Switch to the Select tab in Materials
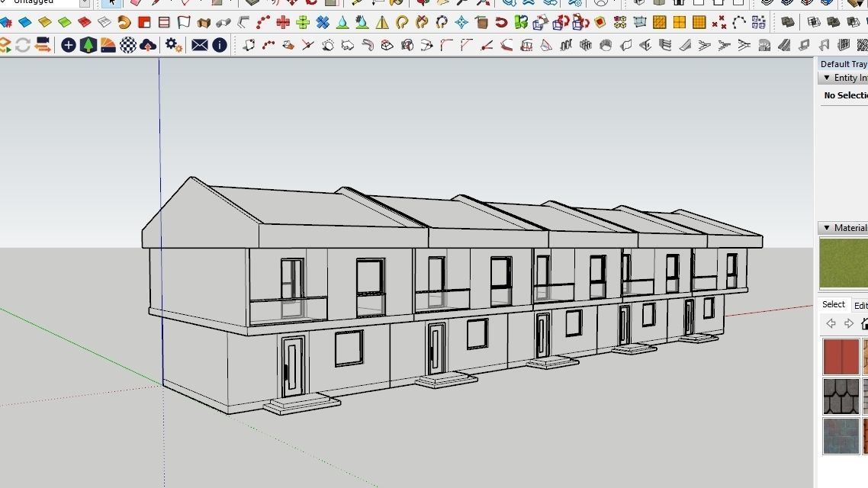This screenshot has width=868, height=488. click(x=833, y=304)
